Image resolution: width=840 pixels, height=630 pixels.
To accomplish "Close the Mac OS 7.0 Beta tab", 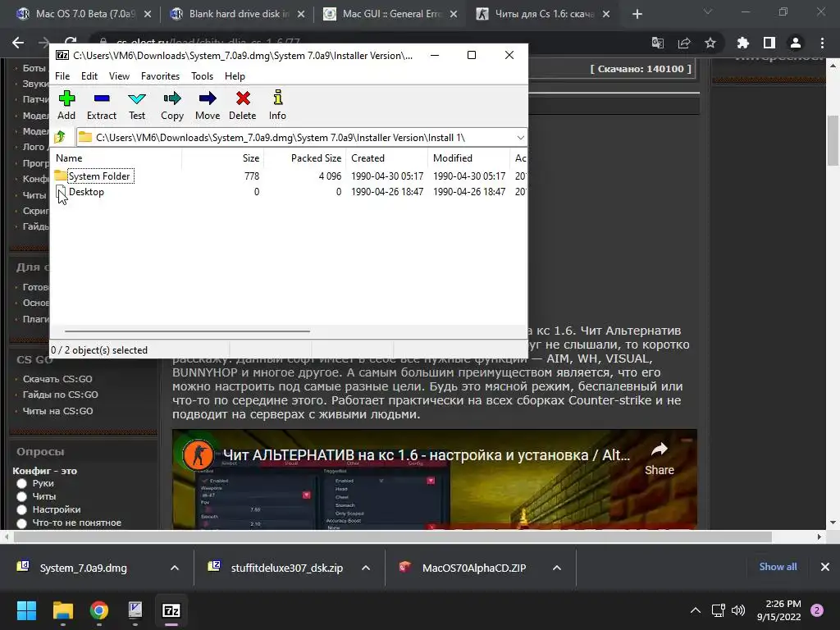I will pos(148,15).
